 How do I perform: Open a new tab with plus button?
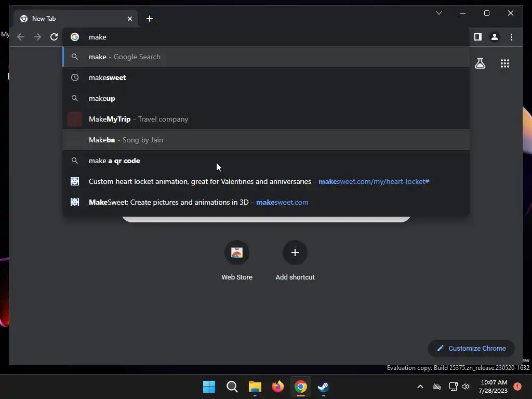click(x=149, y=19)
